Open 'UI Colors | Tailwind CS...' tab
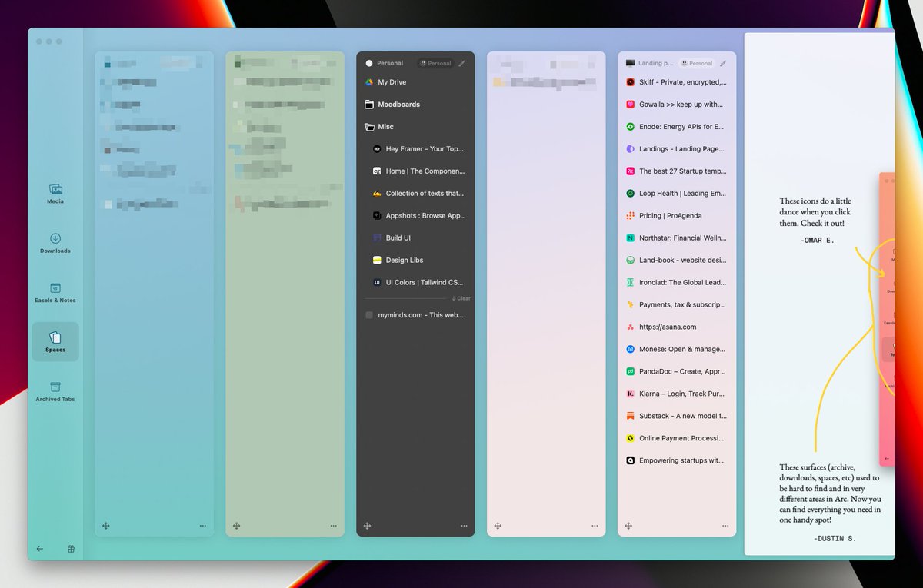Image resolution: width=923 pixels, height=588 pixels. click(x=419, y=283)
